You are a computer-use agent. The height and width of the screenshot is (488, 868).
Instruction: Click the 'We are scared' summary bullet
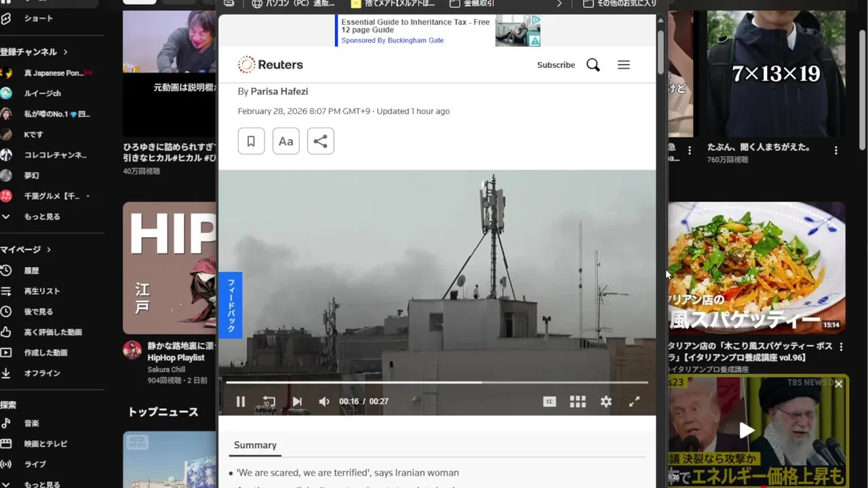[347, 473]
